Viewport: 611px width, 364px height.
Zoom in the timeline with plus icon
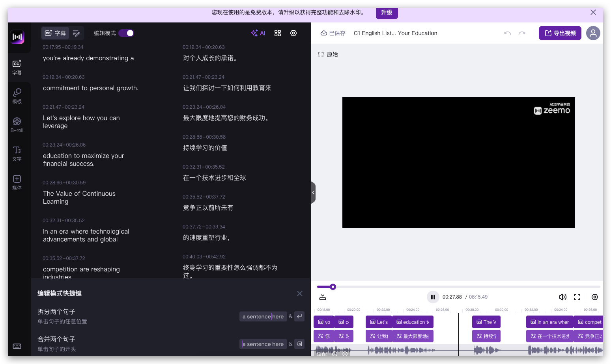pyautogui.click(x=345, y=354)
